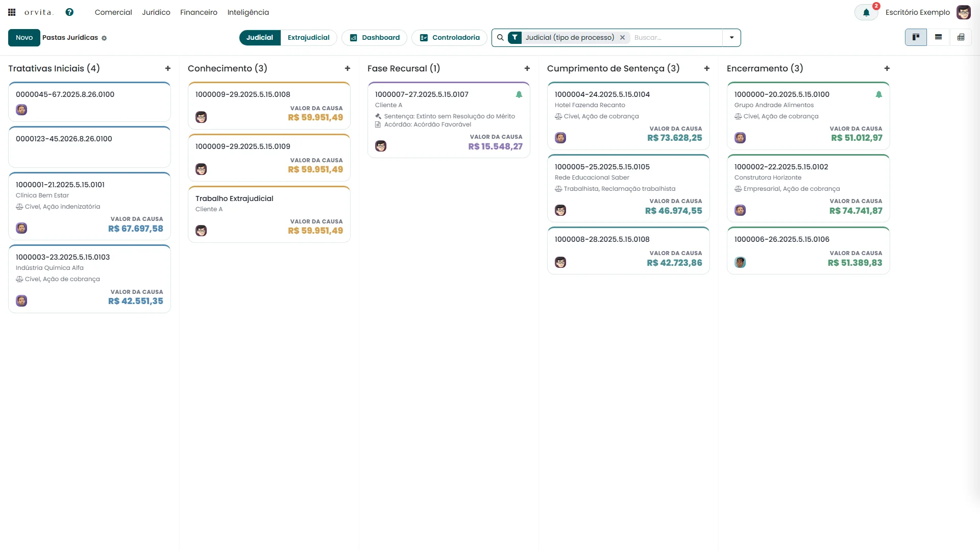Viewport: 980px width, 551px height.
Task: Add a card to Fase Recursal column
Action: pyautogui.click(x=527, y=68)
